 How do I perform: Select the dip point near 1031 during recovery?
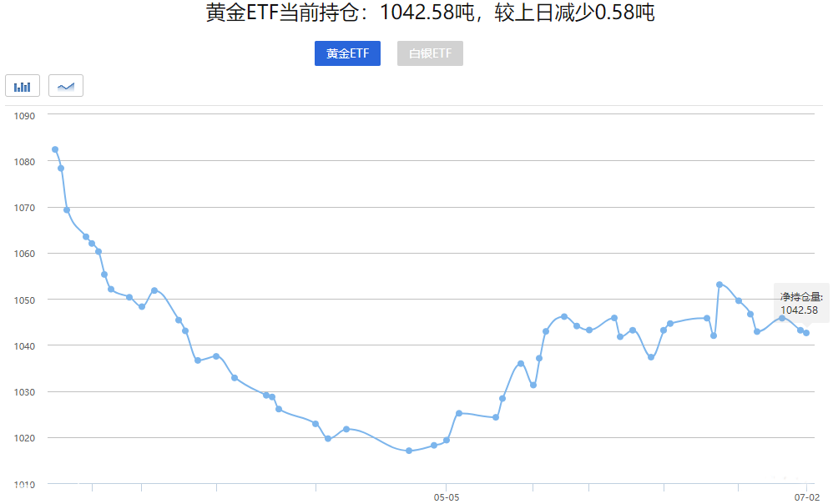tap(533, 385)
